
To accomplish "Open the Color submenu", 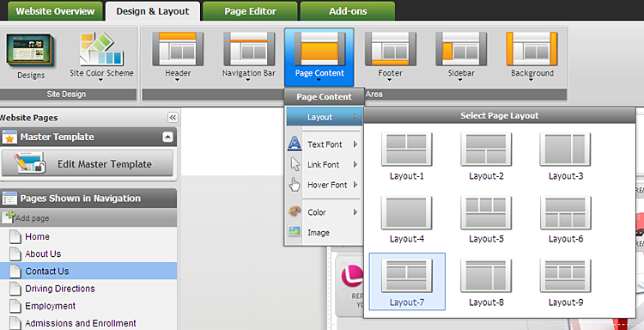I will click(324, 212).
